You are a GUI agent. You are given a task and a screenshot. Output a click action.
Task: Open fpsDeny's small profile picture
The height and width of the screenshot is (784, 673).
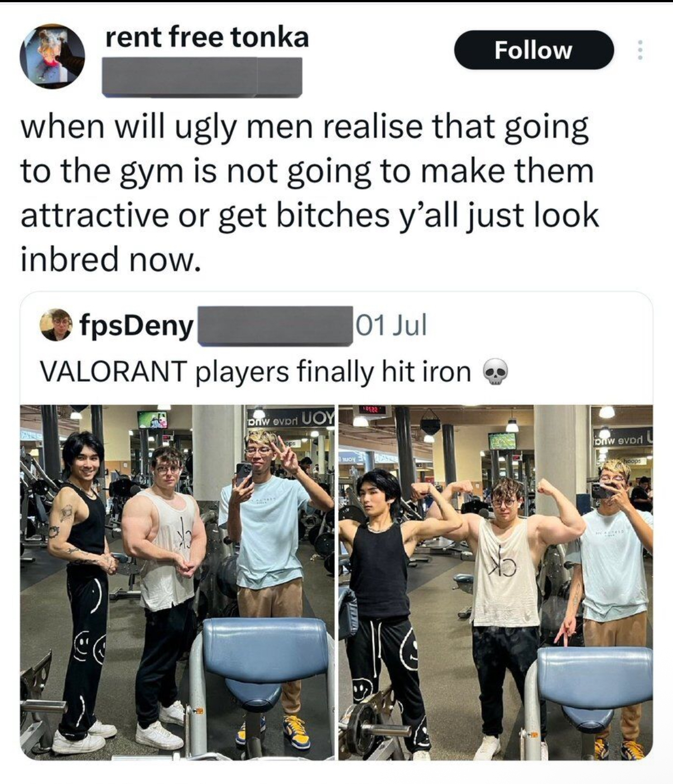[56, 325]
